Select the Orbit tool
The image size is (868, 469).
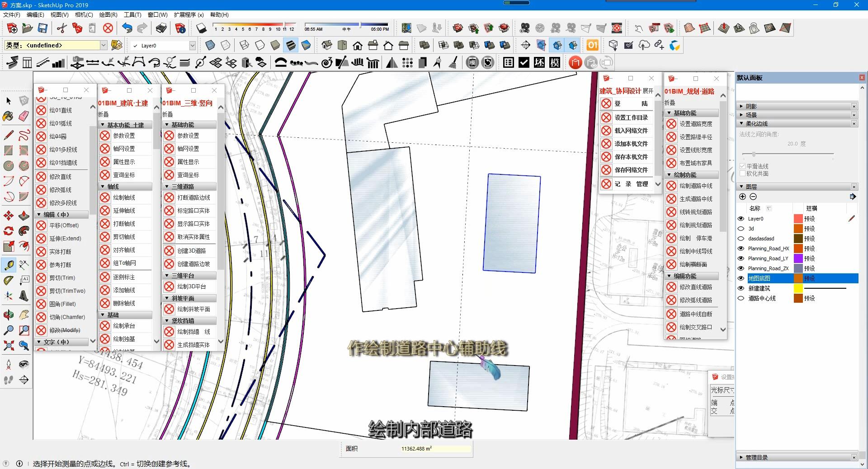tap(9, 314)
